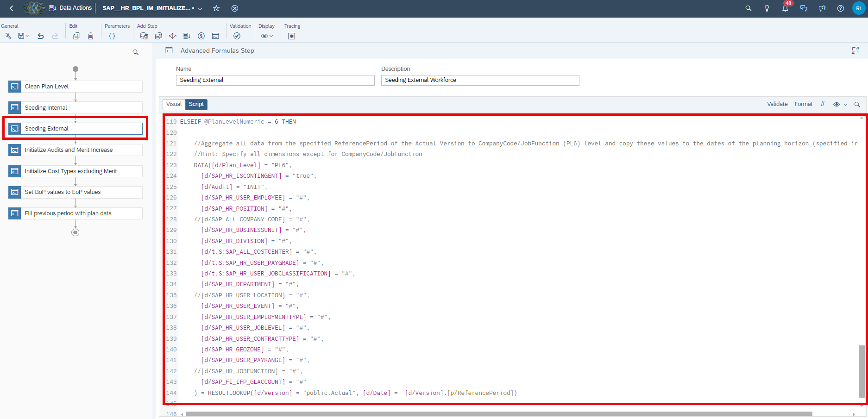The image size is (868, 419).
Task: Click the Save icon in General
Action: click(x=21, y=36)
